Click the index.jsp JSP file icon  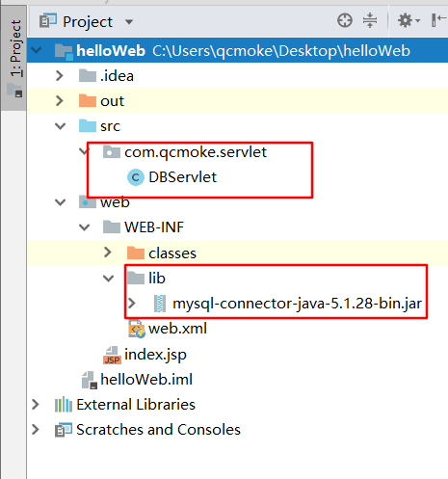tap(112, 355)
